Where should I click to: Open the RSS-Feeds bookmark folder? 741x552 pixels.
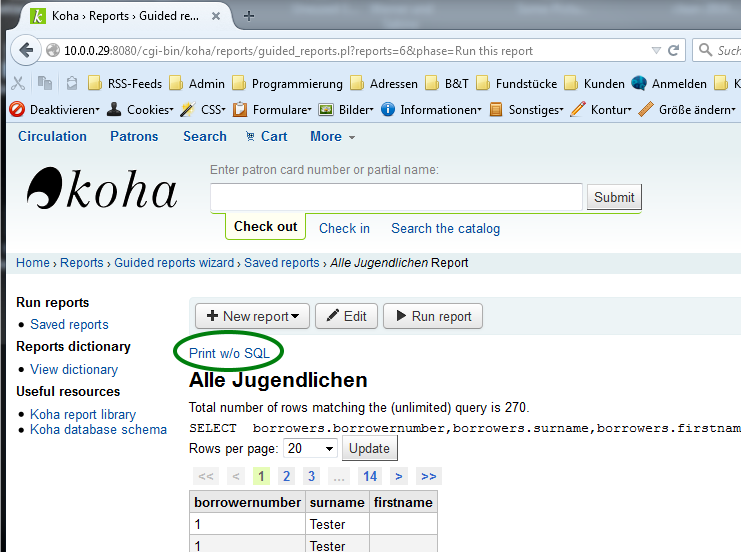click(125, 84)
